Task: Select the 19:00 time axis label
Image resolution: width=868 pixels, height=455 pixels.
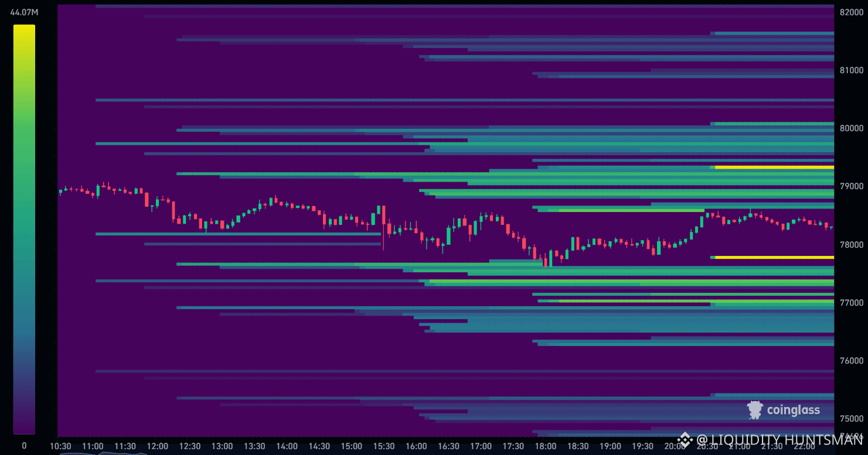Action: [x=610, y=446]
